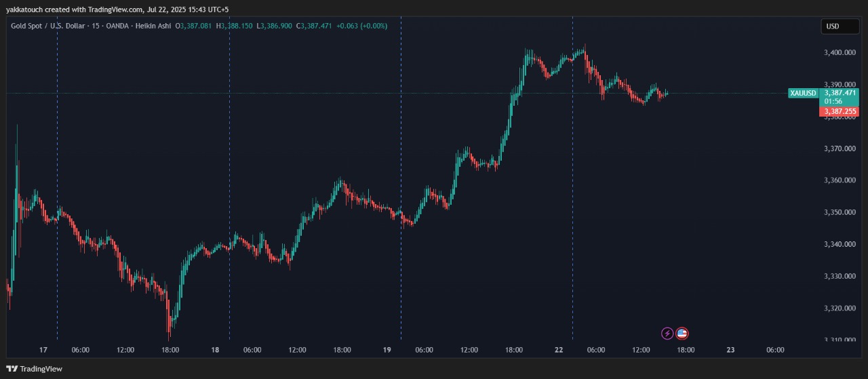This screenshot has width=868, height=379.
Task: Open the US flag economic event icon
Action: tap(682, 333)
